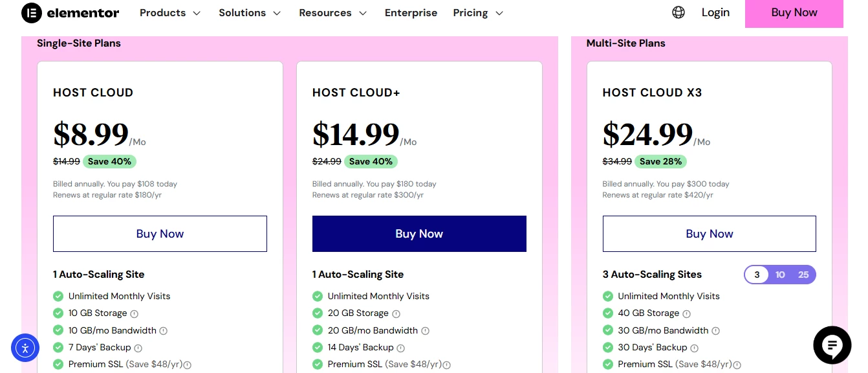Show info for Host Cloud+ Premium SSL
Viewport: 868px width, 373px height.
pos(447,365)
